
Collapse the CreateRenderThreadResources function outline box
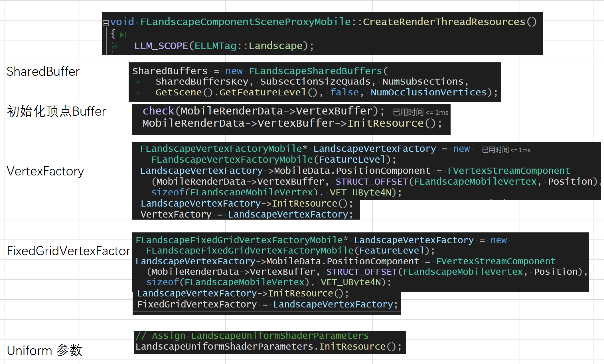tap(106, 23)
